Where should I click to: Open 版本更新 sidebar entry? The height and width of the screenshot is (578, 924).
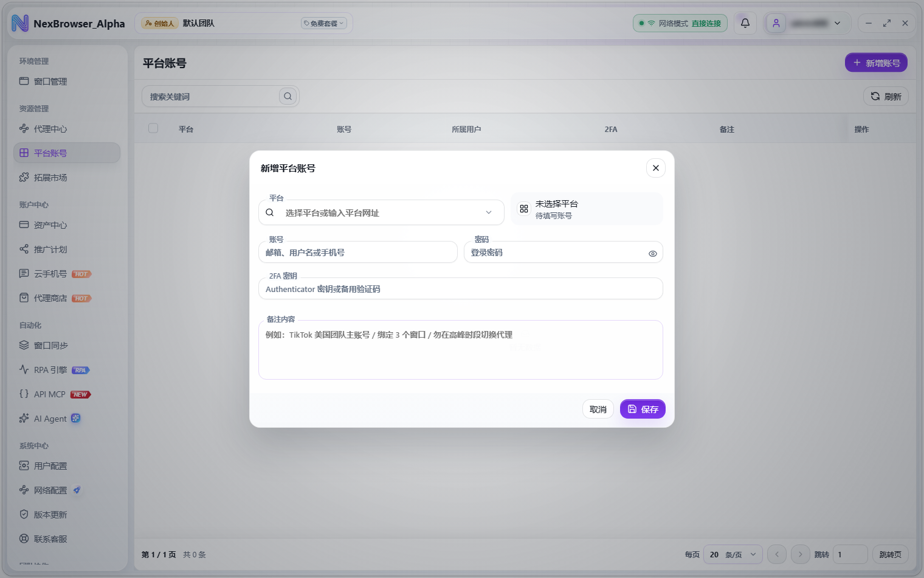click(67, 514)
